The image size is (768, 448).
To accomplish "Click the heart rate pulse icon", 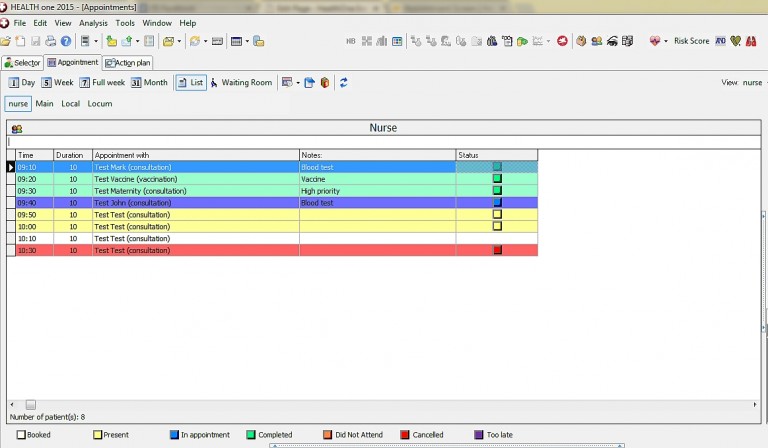I will (x=655, y=41).
